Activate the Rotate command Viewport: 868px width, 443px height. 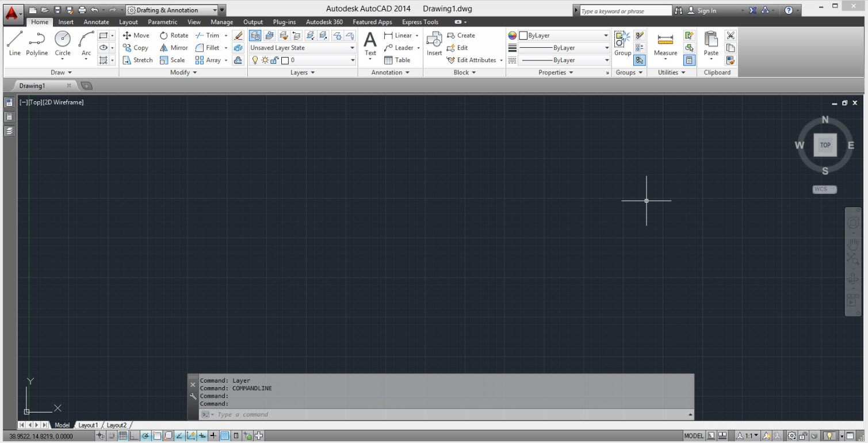[174, 35]
